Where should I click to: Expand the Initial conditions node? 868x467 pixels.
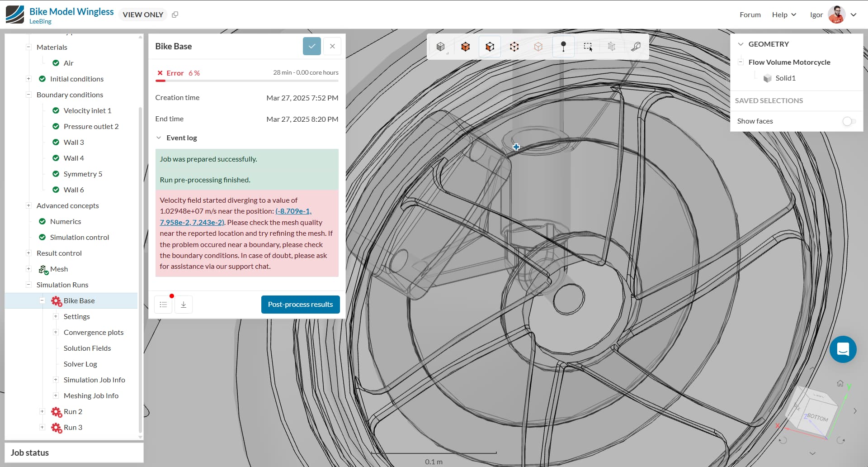28,79
